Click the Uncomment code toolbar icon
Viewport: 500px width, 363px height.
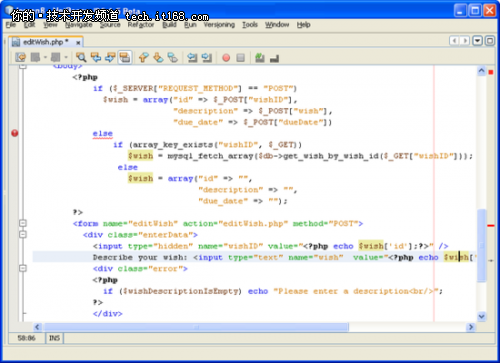pyautogui.click(x=274, y=58)
